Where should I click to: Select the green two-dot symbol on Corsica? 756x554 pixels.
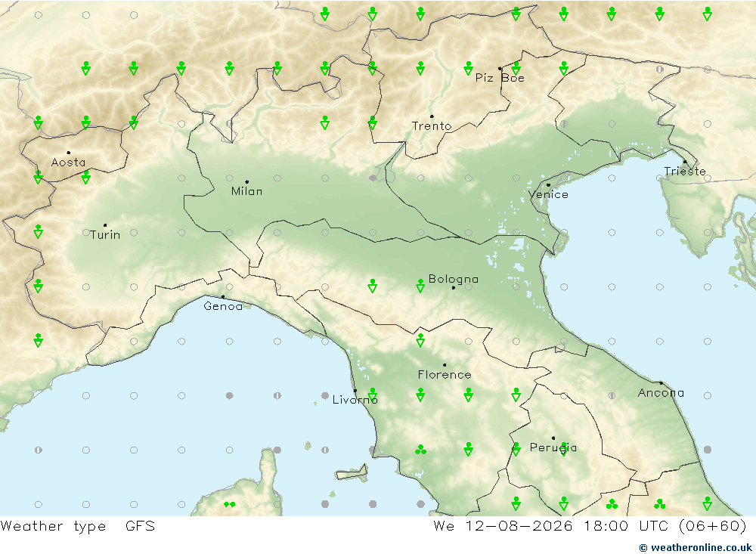pos(230,504)
